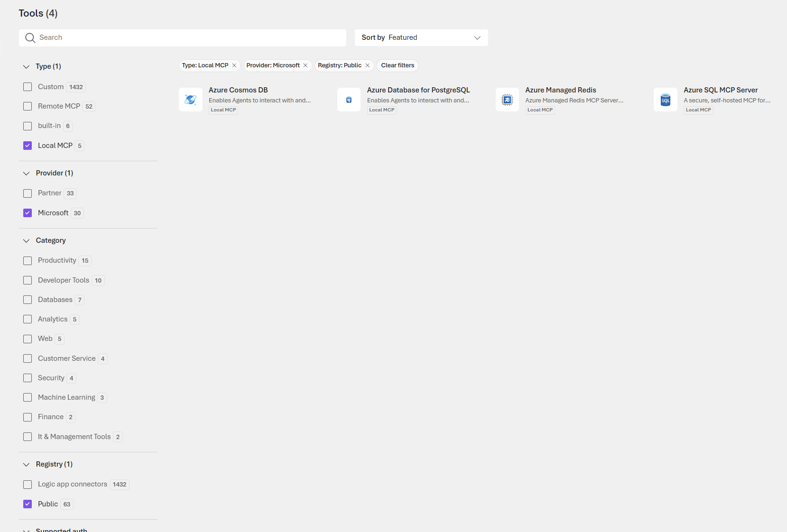Tick the Security category checkbox

28,378
